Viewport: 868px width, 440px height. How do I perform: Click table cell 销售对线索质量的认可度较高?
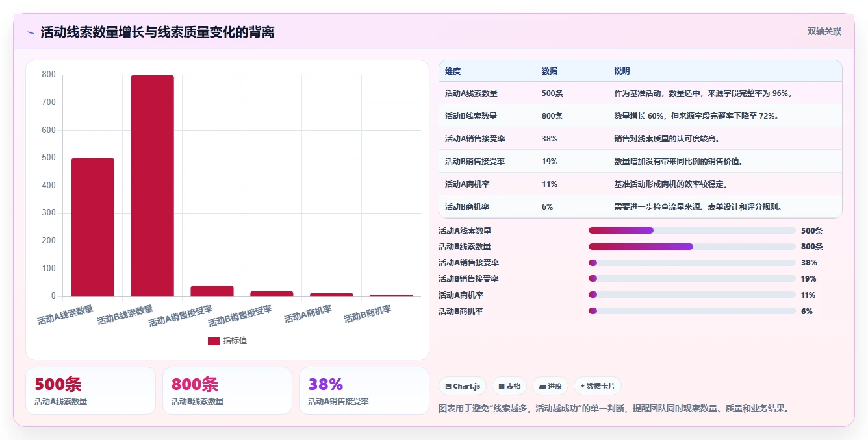(667, 139)
